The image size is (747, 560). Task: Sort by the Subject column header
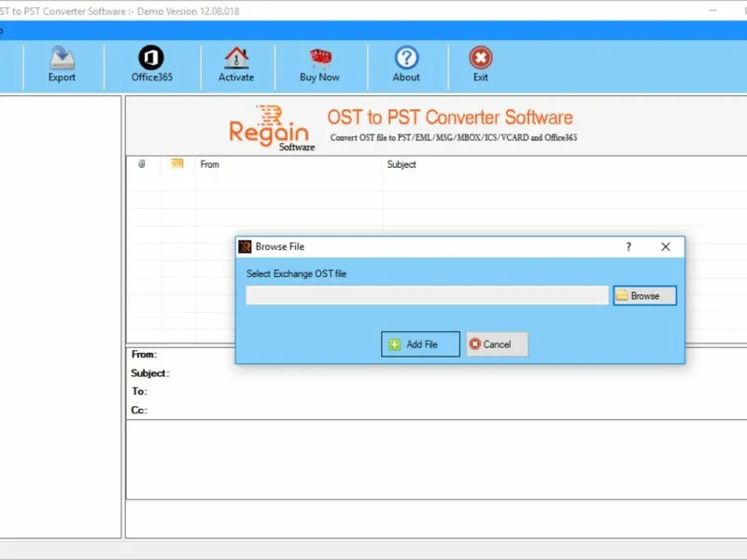coord(402,164)
